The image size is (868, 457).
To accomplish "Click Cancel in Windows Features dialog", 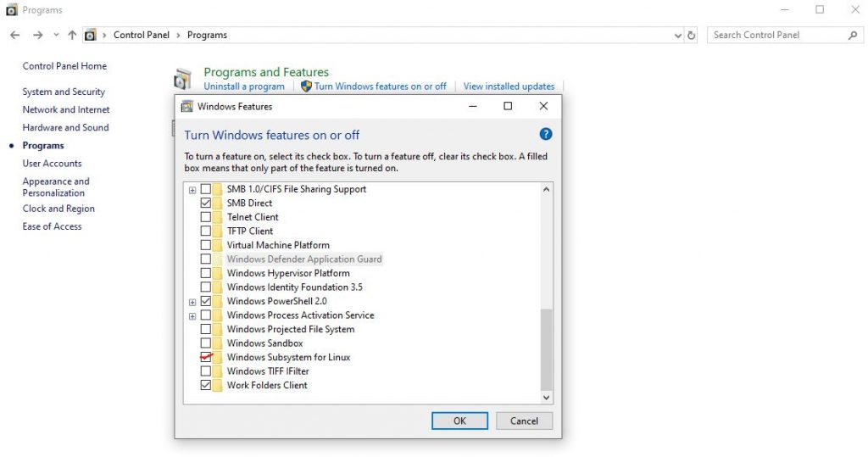I will click(x=524, y=421).
